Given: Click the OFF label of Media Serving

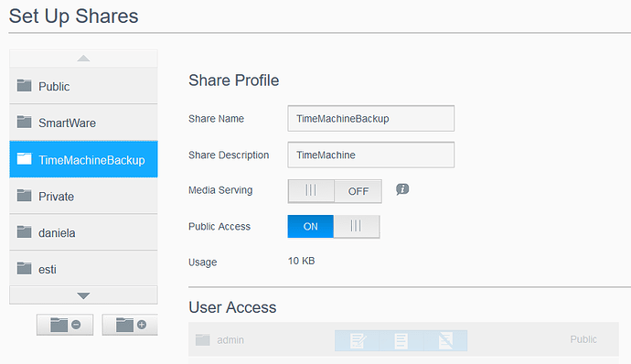Looking at the screenshot, I should [358, 191].
